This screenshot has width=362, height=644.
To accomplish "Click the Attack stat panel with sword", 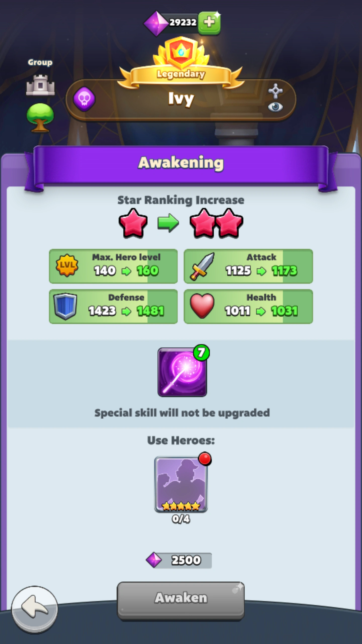I will 248,266.
